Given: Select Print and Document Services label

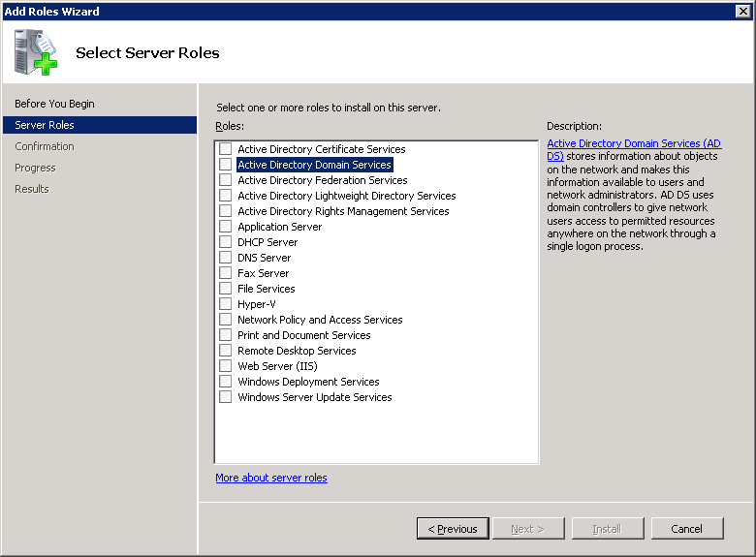Looking at the screenshot, I should [303, 335].
